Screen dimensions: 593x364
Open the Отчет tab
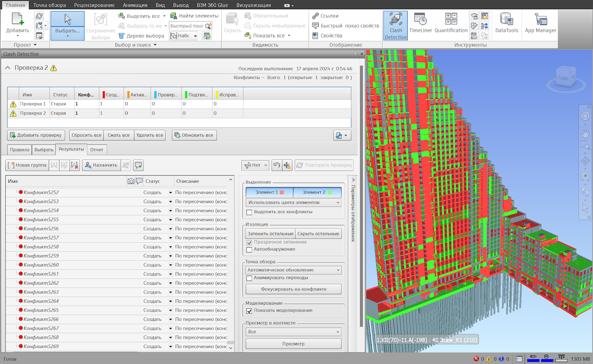[x=97, y=150]
